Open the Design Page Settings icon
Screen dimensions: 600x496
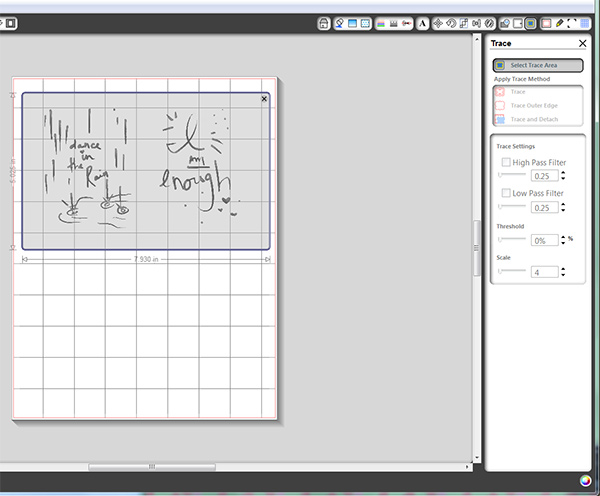click(x=546, y=24)
